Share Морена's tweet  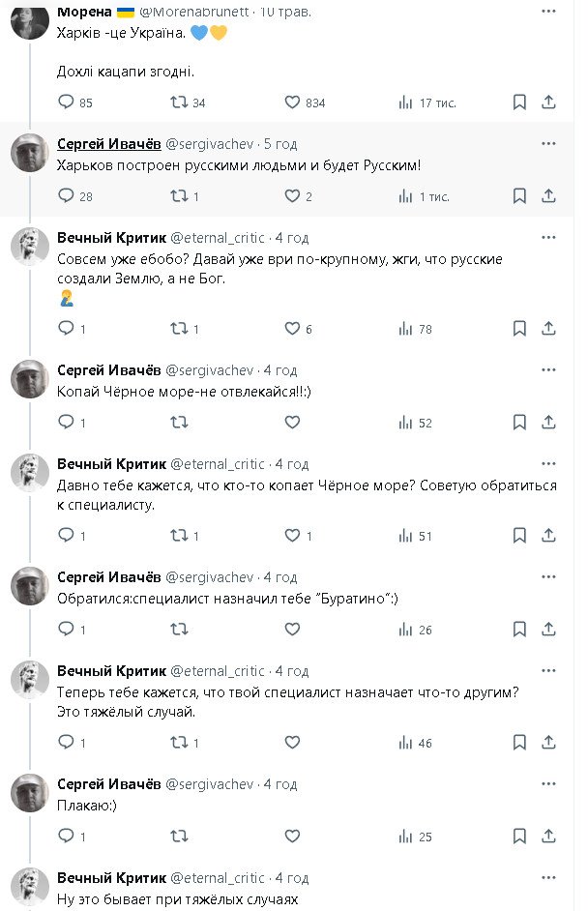pos(548,102)
